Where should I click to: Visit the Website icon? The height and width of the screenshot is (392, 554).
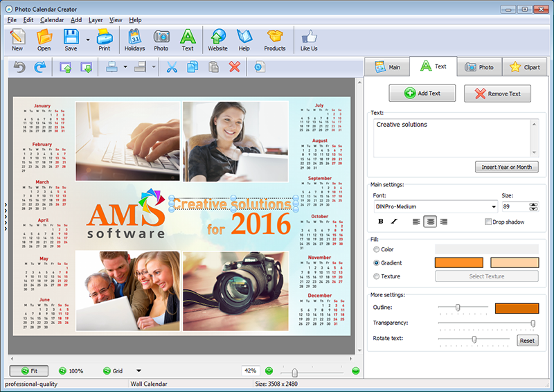pyautogui.click(x=217, y=39)
